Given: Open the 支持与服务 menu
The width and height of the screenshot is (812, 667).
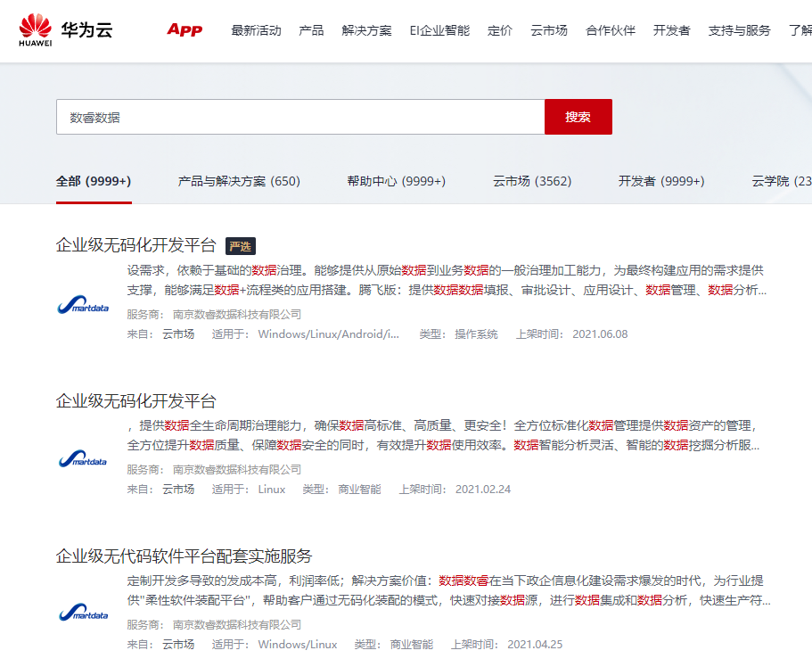Looking at the screenshot, I should 740,30.
